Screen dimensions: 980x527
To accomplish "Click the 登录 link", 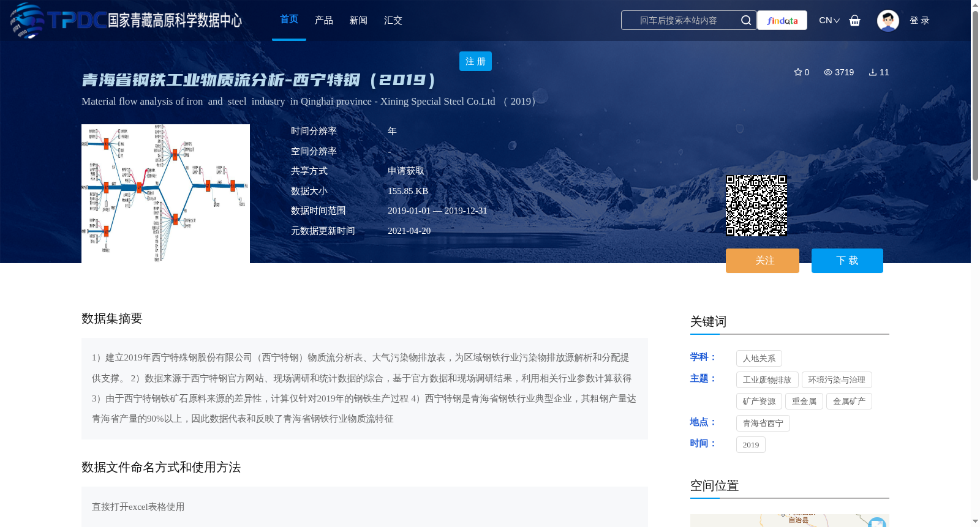I will pos(919,20).
